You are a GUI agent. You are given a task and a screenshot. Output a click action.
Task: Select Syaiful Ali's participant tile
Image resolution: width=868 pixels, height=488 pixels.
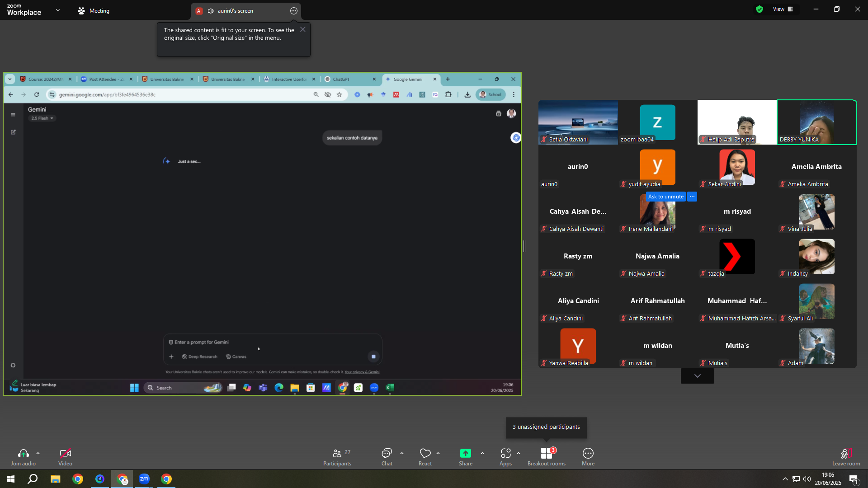(x=816, y=301)
